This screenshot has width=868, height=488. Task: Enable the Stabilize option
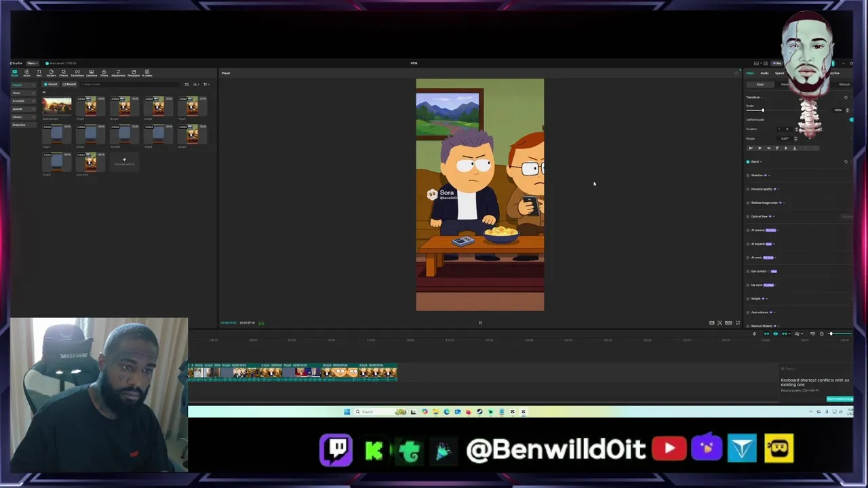click(x=748, y=176)
